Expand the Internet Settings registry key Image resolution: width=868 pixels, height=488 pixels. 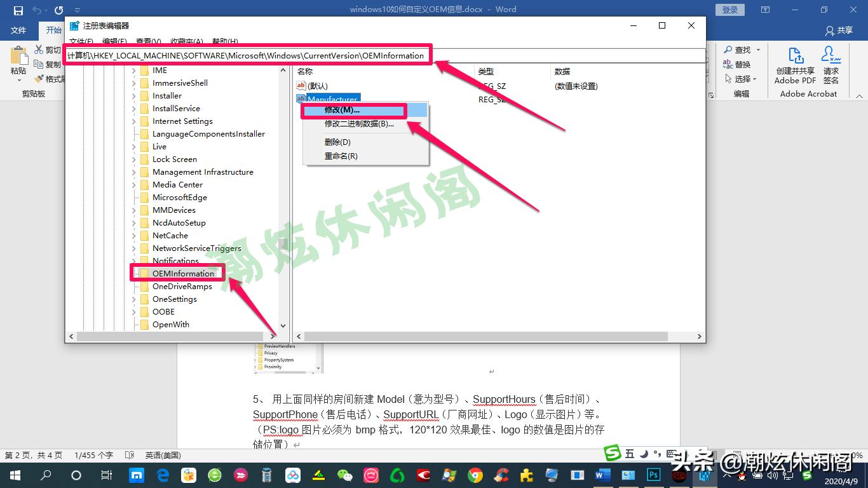click(133, 121)
